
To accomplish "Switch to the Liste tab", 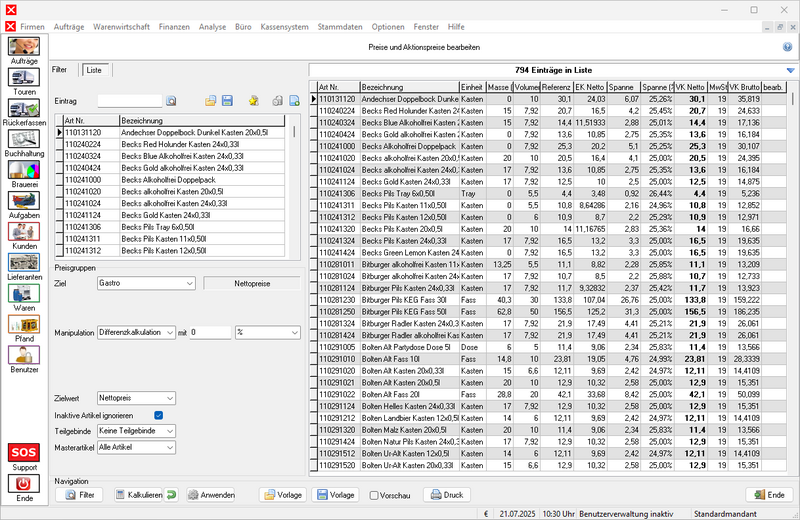I will click(95, 70).
